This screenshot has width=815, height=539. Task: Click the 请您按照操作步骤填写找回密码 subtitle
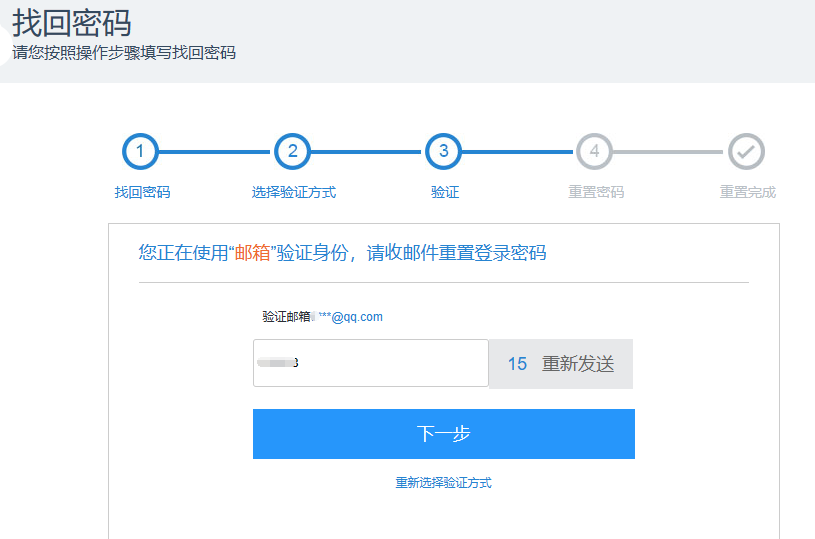click(124, 53)
